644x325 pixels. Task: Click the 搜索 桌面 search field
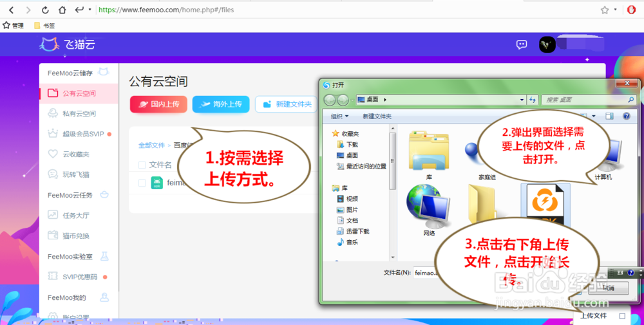click(x=589, y=100)
